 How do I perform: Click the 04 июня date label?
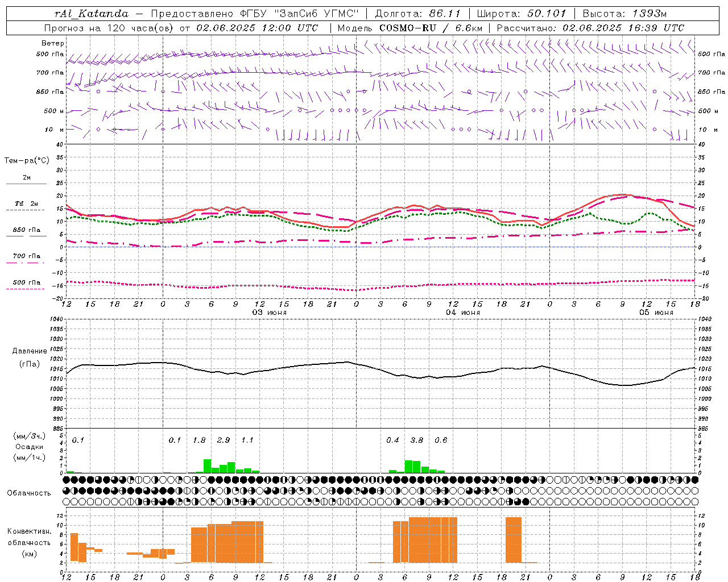pyautogui.click(x=462, y=313)
